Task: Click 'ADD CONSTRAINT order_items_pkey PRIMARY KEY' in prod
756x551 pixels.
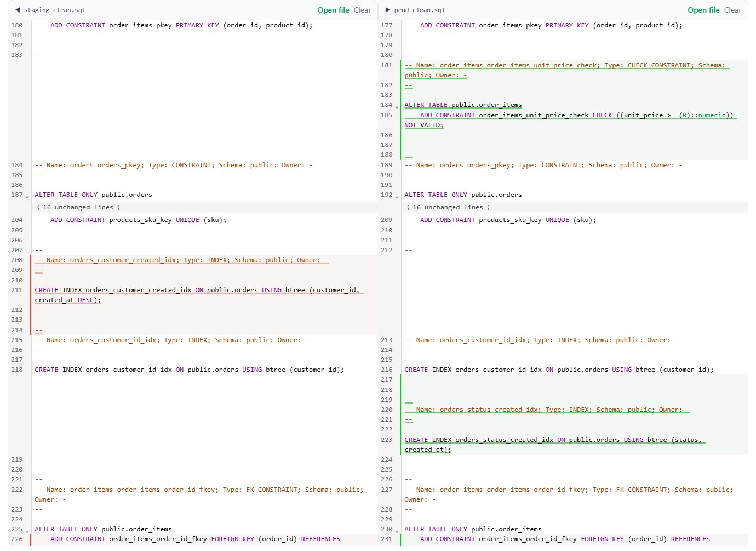Action: tap(551, 25)
